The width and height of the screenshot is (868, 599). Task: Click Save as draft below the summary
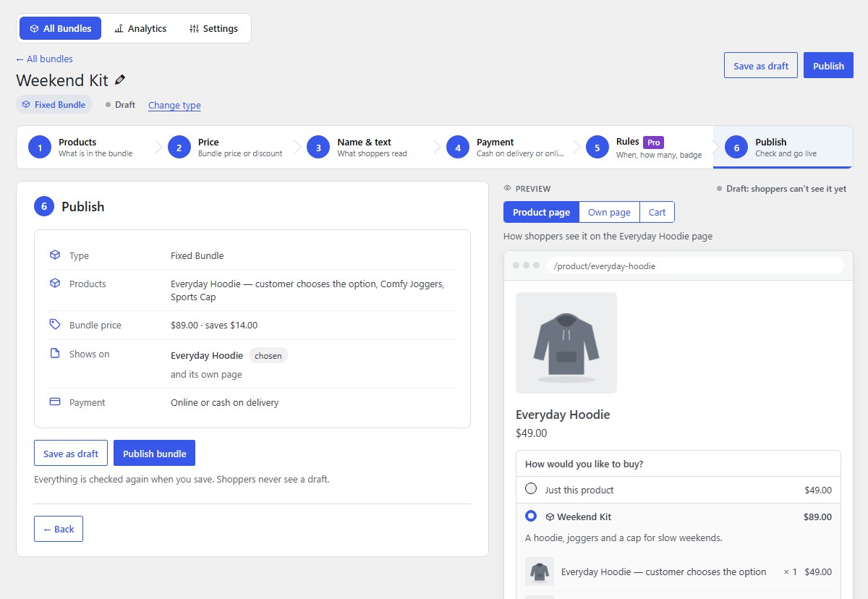coord(71,453)
